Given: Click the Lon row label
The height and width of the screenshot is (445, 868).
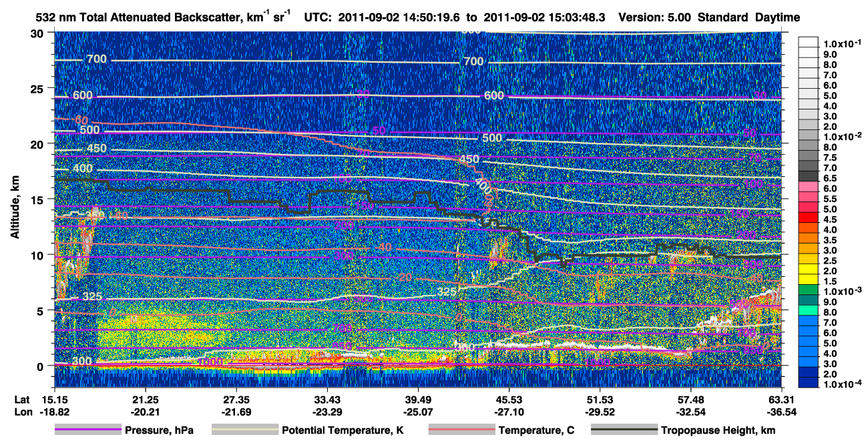Looking at the screenshot, I should pos(22,412).
